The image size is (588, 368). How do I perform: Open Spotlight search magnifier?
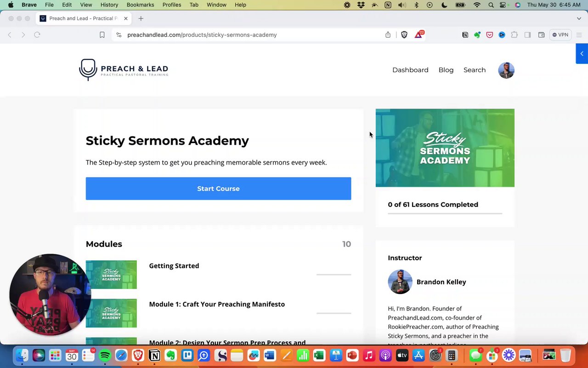pos(491,5)
